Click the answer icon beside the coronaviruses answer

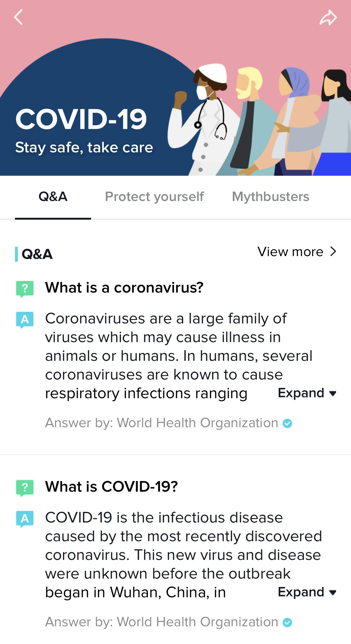tap(25, 320)
